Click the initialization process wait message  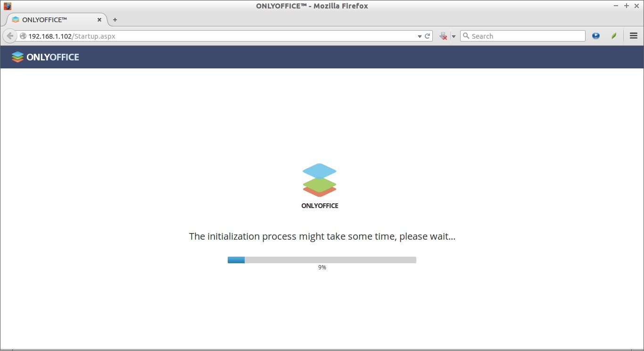(x=322, y=236)
